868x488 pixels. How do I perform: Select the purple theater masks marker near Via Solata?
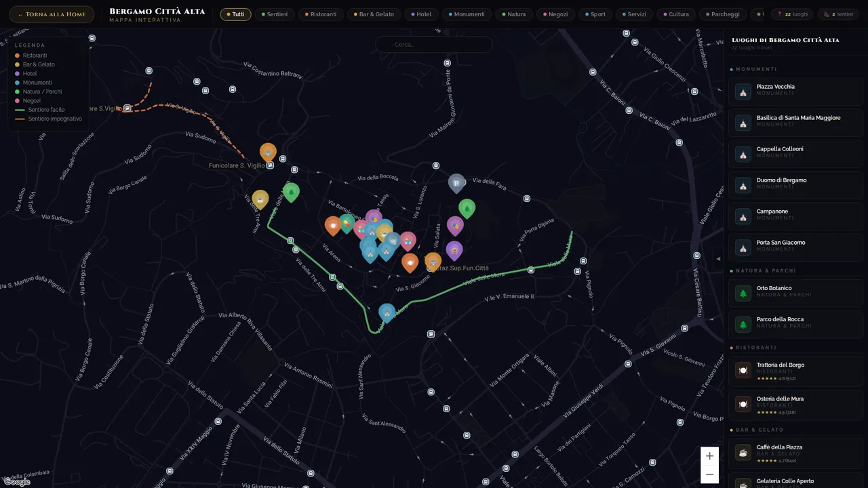point(455,226)
